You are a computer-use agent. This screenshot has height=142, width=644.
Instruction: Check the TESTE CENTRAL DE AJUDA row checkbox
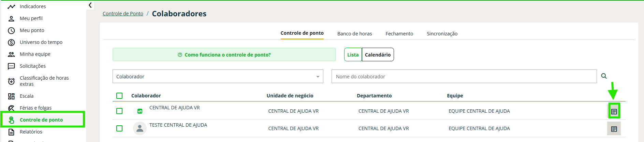click(x=119, y=128)
